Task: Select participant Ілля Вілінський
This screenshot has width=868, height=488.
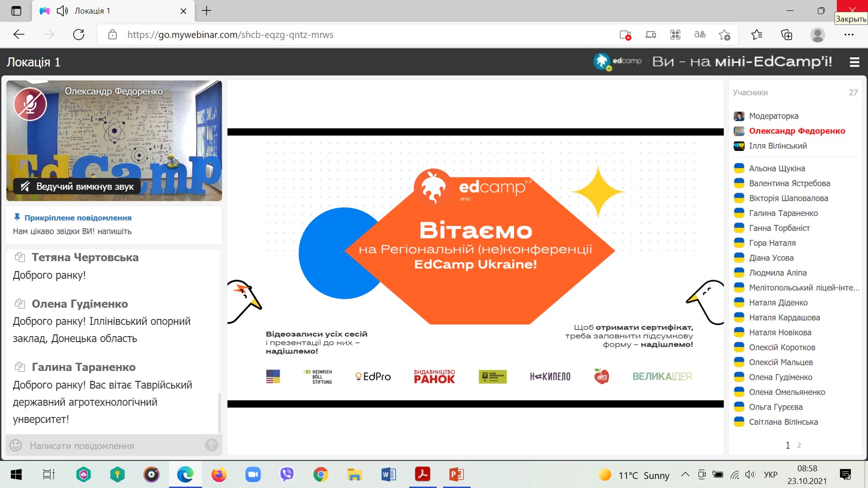Action: [x=778, y=146]
